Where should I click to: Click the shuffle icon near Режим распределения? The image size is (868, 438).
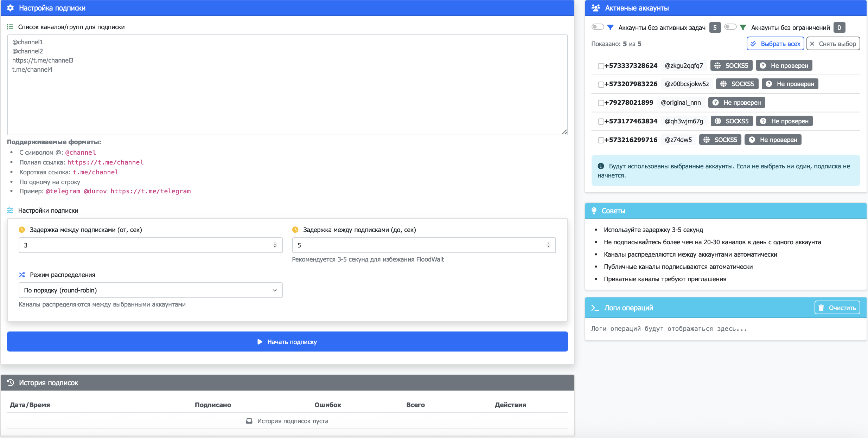tap(22, 275)
